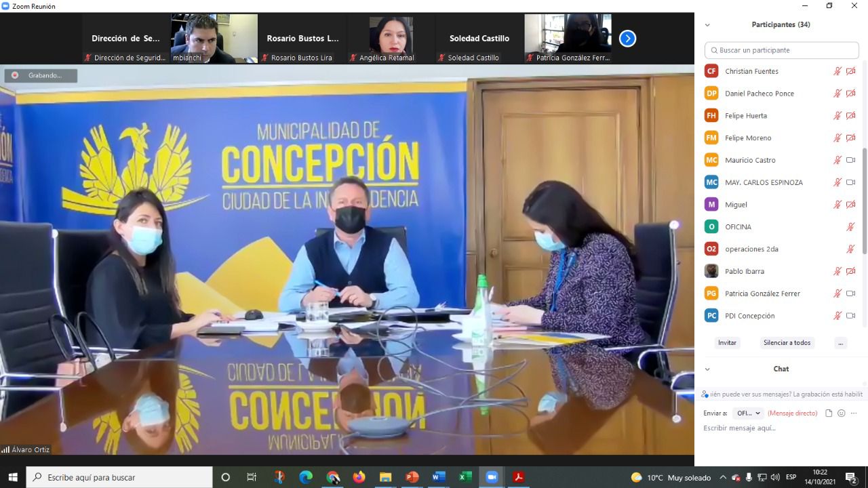
Task: Toggle Patricia González Ferrer video icon
Action: click(850, 293)
